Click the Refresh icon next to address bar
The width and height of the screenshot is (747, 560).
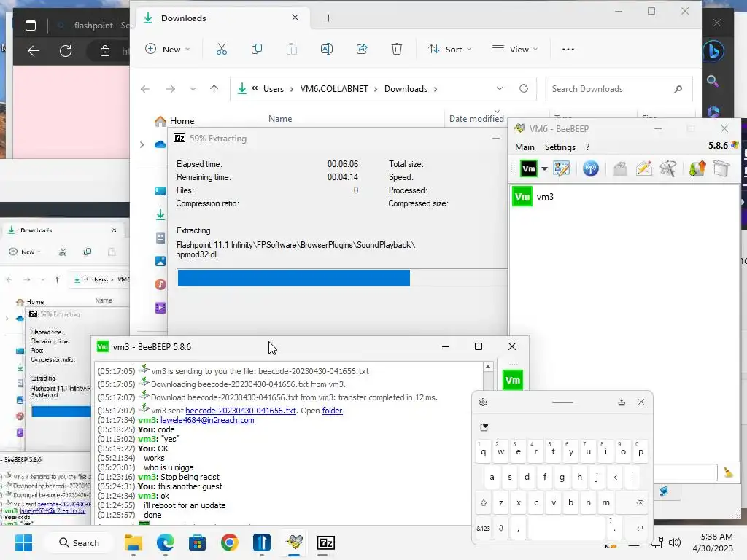[x=524, y=88]
